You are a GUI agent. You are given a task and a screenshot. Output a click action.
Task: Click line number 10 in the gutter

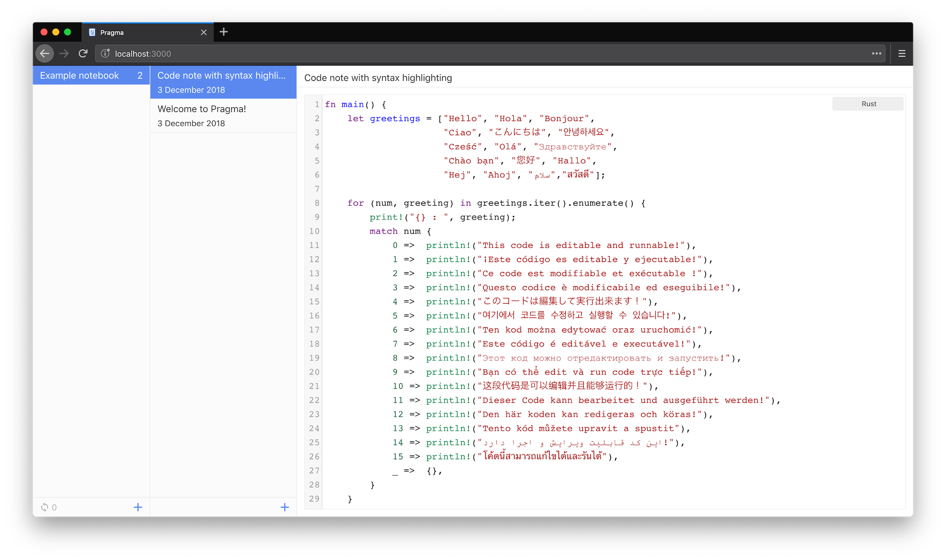tap(315, 231)
